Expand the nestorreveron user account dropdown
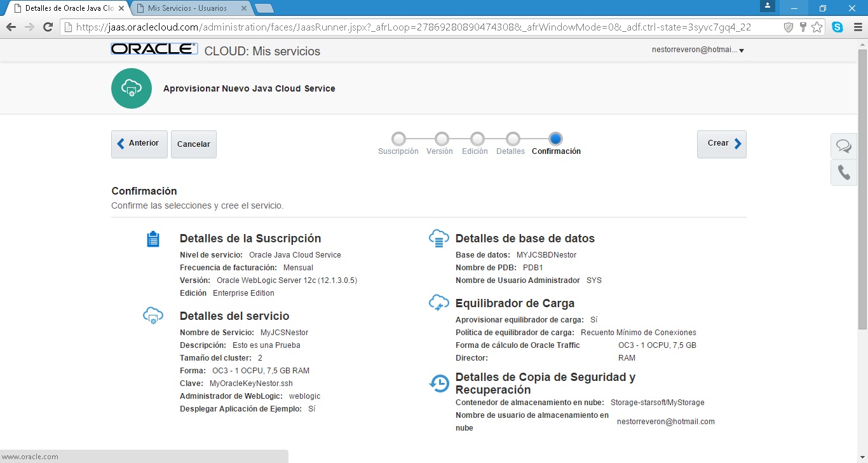The height and width of the screenshot is (463, 868). point(698,50)
